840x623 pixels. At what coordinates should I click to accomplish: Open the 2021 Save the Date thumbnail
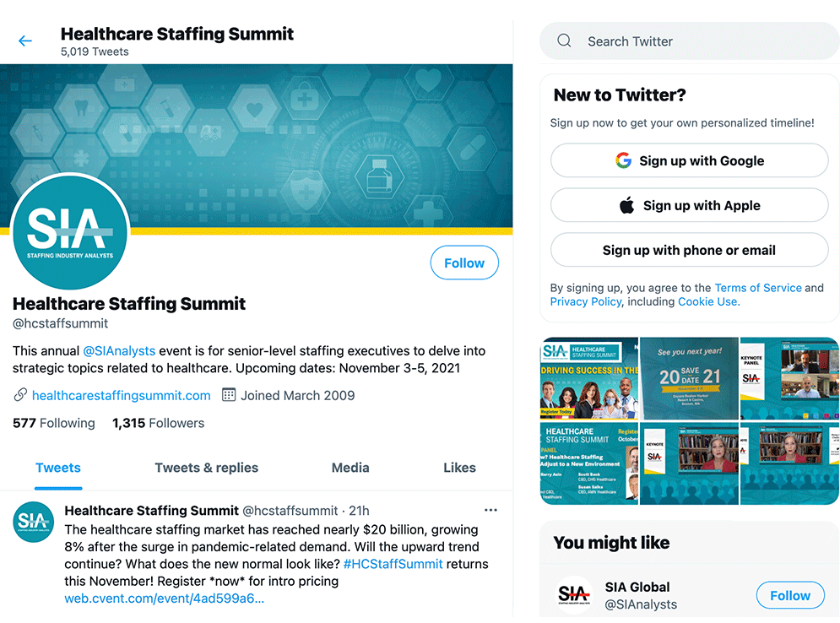pyautogui.click(x=689, y=378)
